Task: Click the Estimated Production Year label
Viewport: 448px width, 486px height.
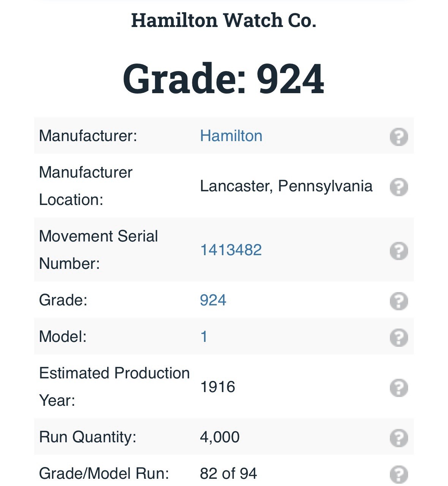Action: pos(114,387)
